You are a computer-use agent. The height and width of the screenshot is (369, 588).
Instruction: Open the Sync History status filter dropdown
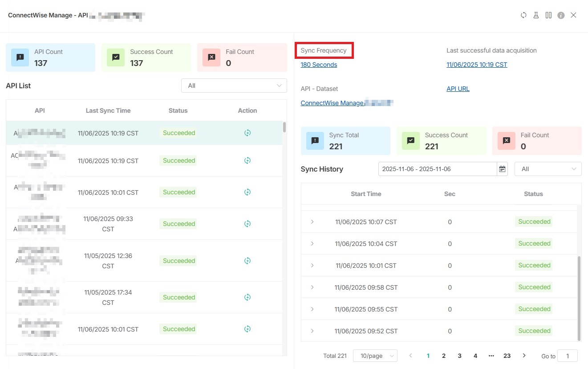(547, 169)
